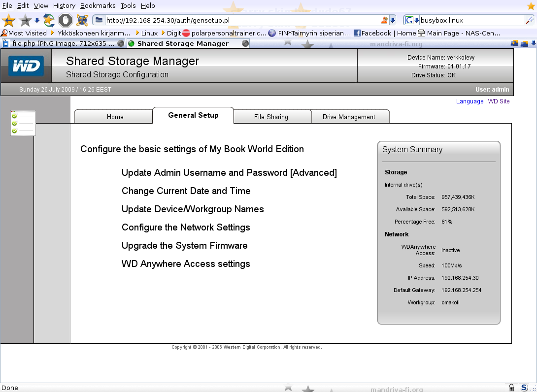Open Configure the Network Settings
This screenshot has height=392, width=537.
[x=186, y=228]
